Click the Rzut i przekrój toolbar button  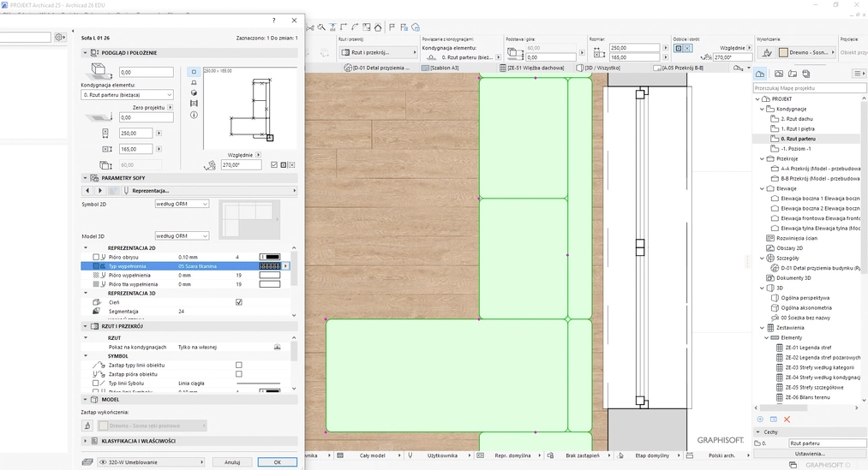click(378, 52)
